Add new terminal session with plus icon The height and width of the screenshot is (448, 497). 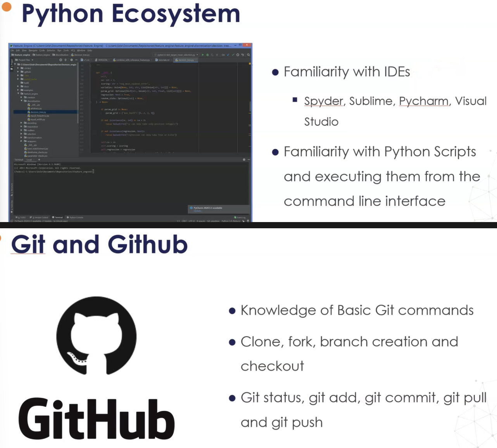pos(39,160)
